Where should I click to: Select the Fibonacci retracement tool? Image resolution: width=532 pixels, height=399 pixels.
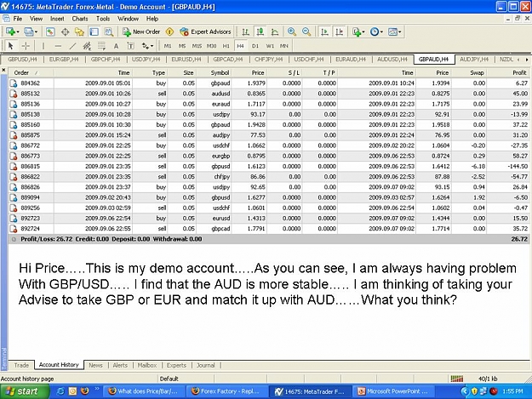point(101,46)
